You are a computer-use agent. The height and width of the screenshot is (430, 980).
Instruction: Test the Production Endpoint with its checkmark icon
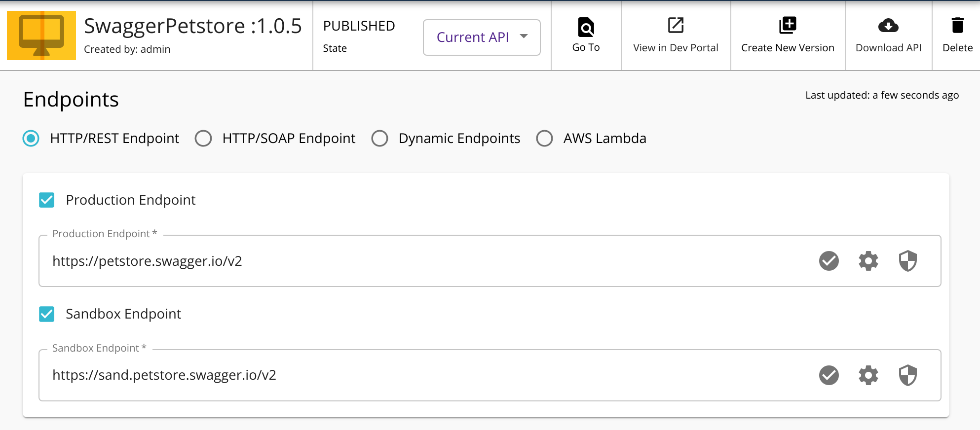(829, 261)
